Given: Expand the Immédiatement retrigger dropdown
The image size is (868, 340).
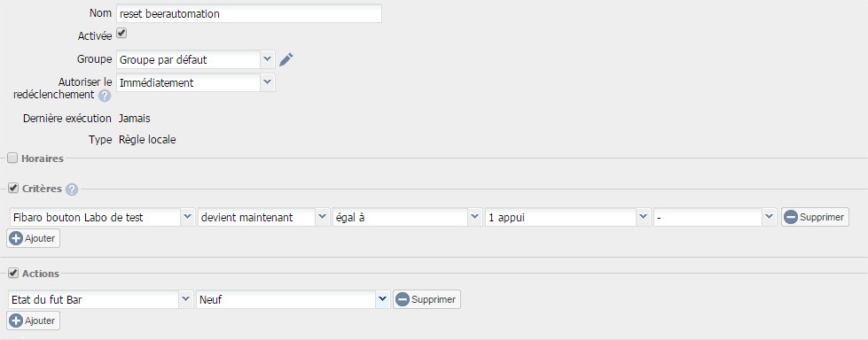Looking at the screenshot, I should pos(195,83).
